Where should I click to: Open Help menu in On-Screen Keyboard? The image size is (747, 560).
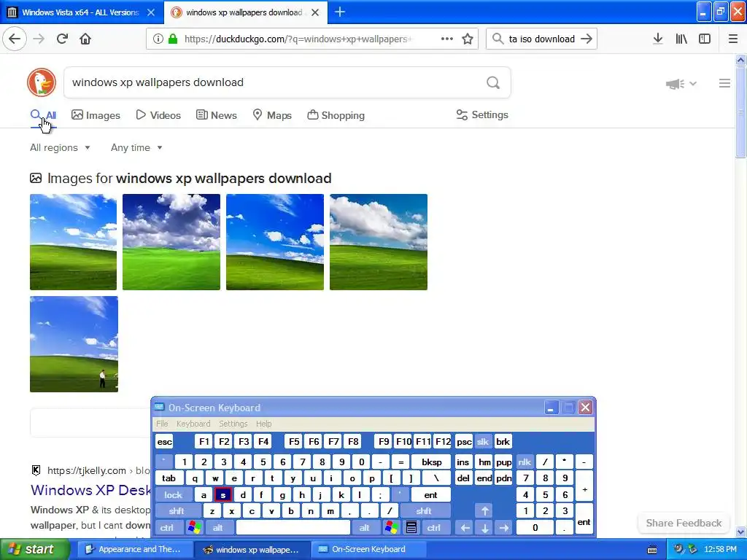pyautogui.click(x=263, y=424)
